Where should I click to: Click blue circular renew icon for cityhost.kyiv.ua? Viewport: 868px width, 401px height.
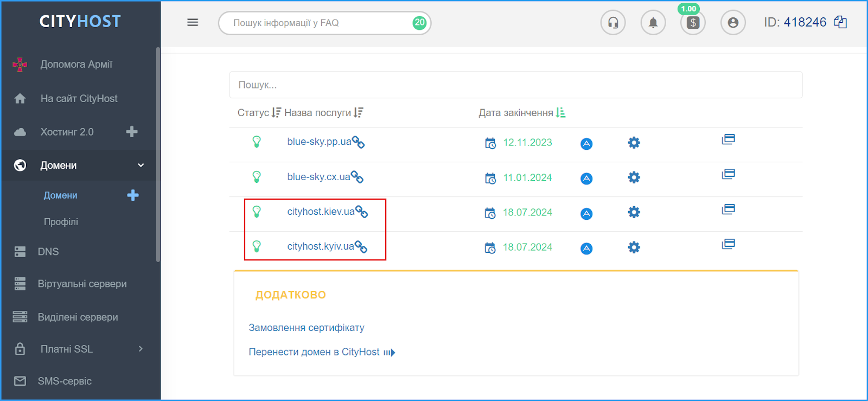(586, 249)
